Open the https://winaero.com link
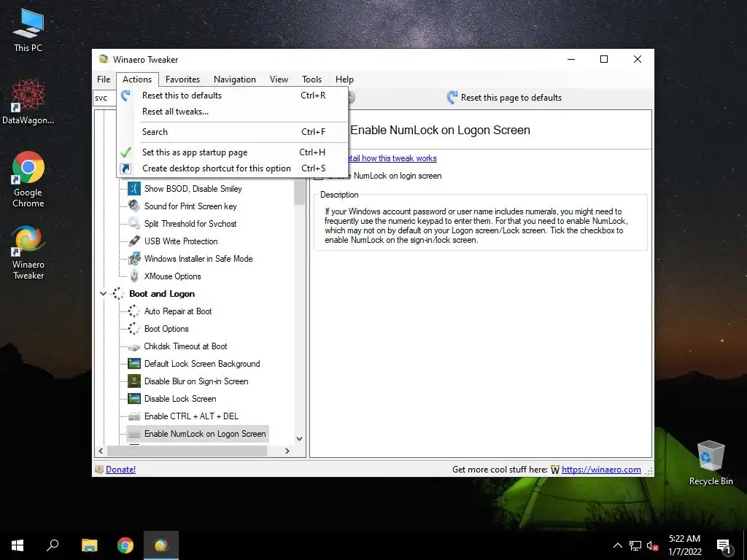The width and height of the screenshot is (747, 560). [x=601, y=470]
